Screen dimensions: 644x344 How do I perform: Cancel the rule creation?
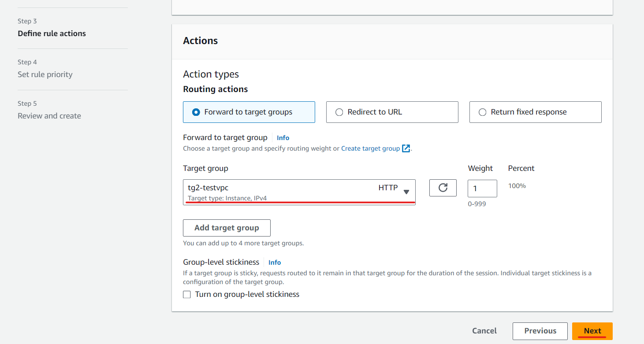(x=484, y=331)
